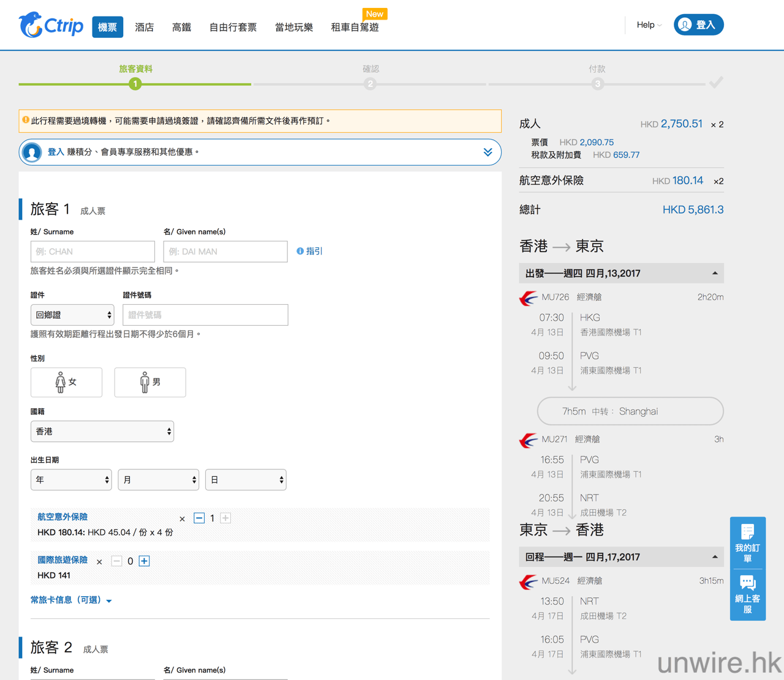Select female gender option 女
The image size is (784, 680).
[66, 383]
